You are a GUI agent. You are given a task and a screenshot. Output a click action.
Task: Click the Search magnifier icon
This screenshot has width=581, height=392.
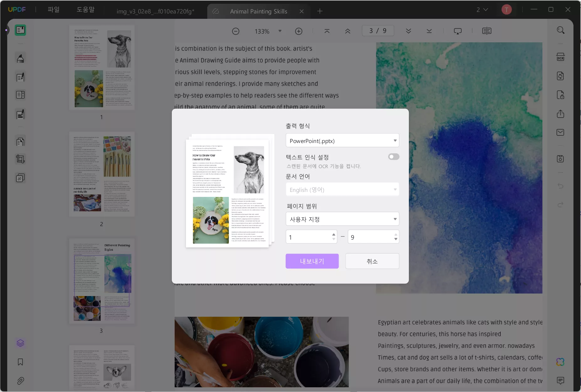tap(561, 30)
